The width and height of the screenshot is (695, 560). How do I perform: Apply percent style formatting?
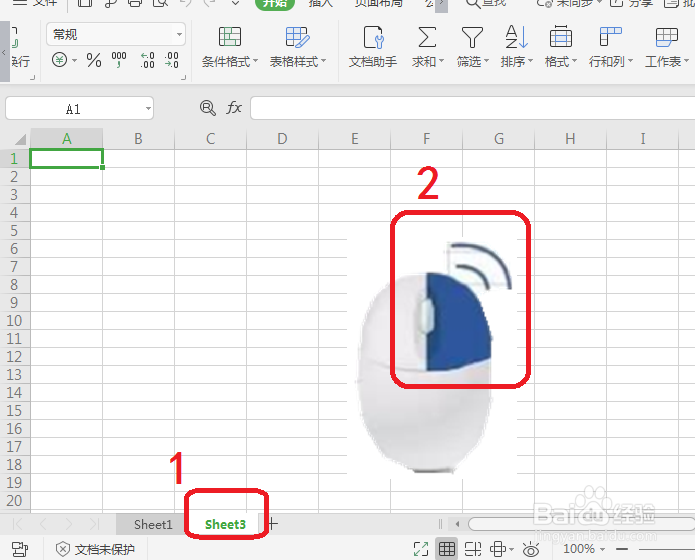click(x=94, y=60)
